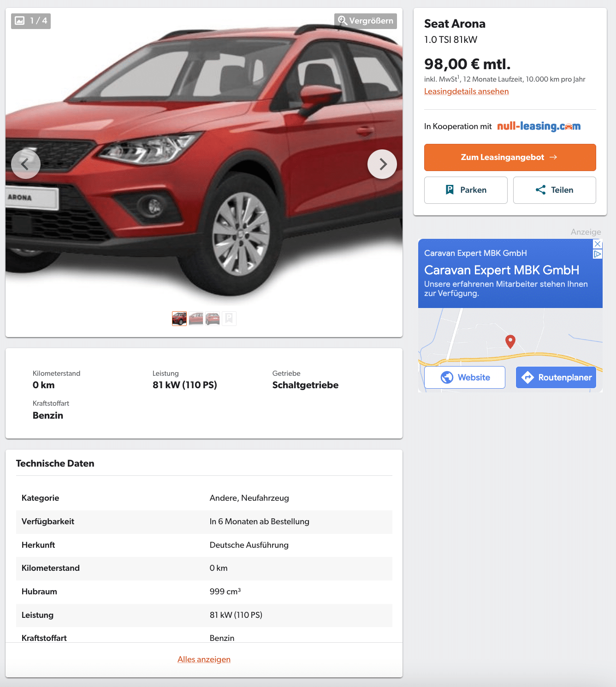Expand technical data with Alles anzeigen
This screenshot has width=616, height=687.
click(x=204, y=659)
